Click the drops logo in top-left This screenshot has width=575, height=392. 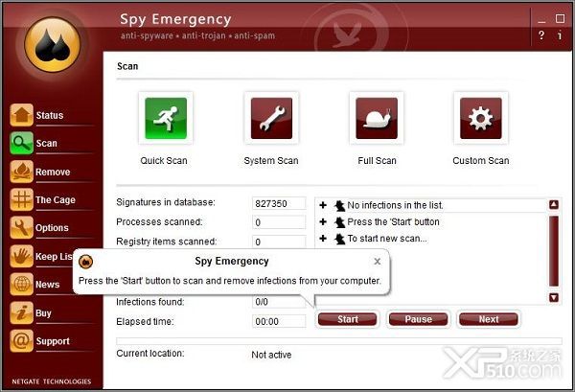(x=53, y=44)
